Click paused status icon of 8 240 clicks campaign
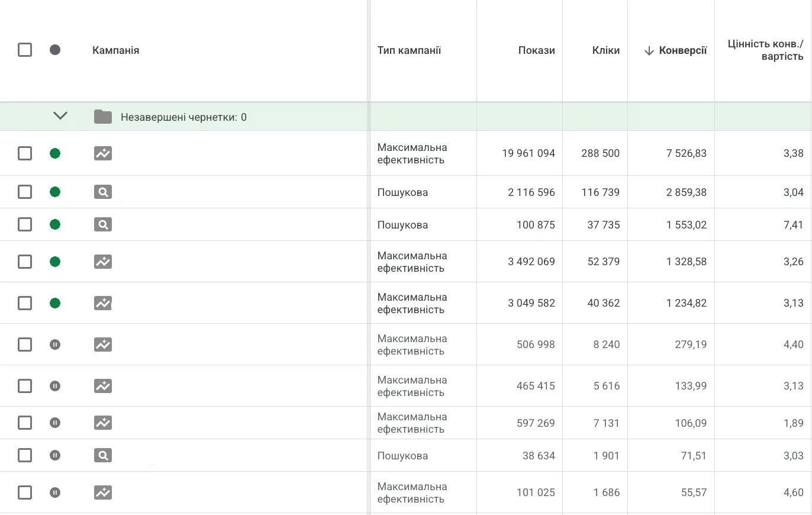The height and width of the screenshot is (515, 812). (x=55, y=344)
